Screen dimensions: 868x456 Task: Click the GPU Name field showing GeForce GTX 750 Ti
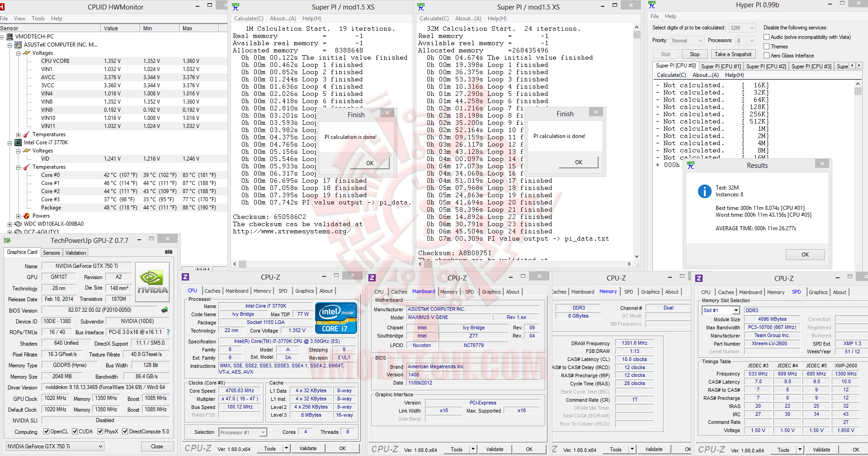(87, 266)
